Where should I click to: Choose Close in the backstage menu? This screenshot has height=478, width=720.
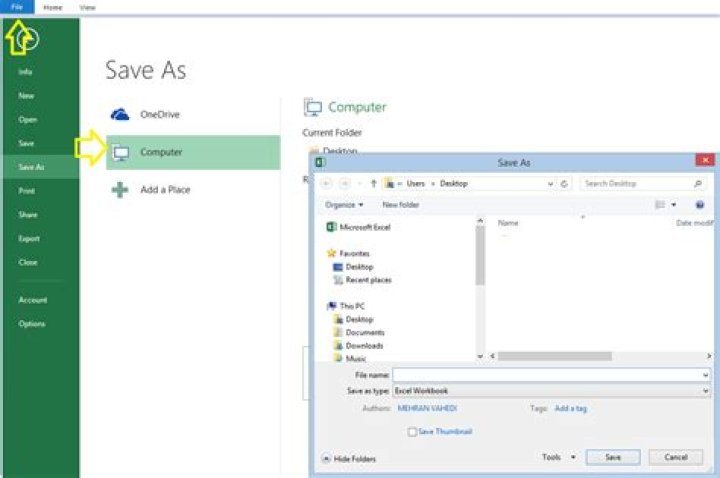pyautogui.click(x=28, y=263)
